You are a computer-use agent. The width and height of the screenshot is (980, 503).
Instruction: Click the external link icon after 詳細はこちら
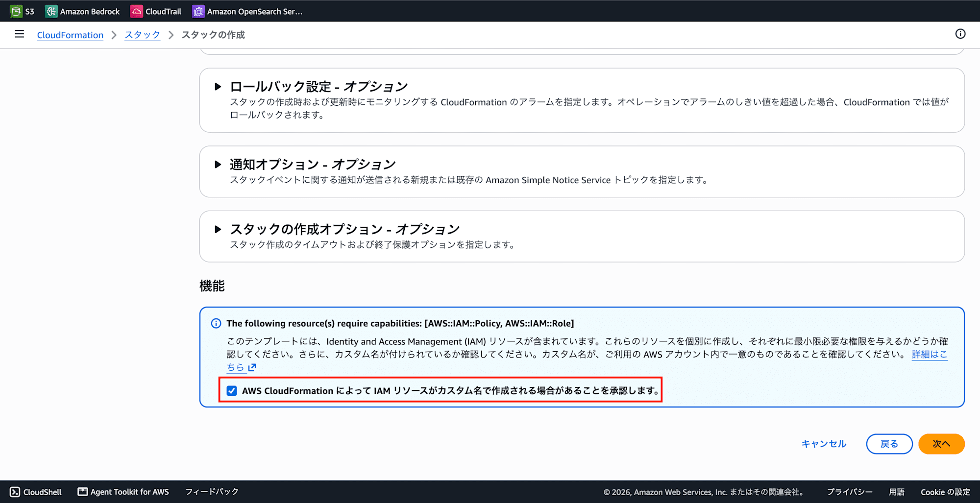point(252,367)
